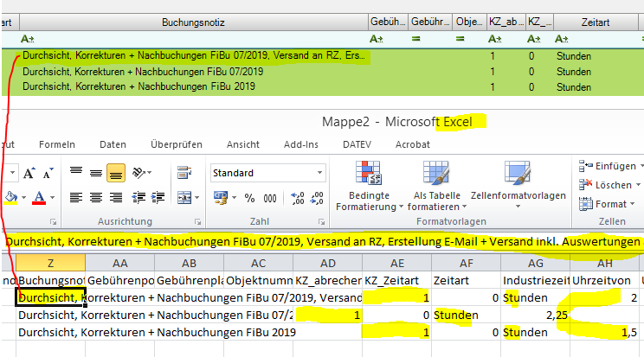The height and width of the screenshot is (357, 644).
Task: Select column header AD in Excel
Action: tap(328, 263)
